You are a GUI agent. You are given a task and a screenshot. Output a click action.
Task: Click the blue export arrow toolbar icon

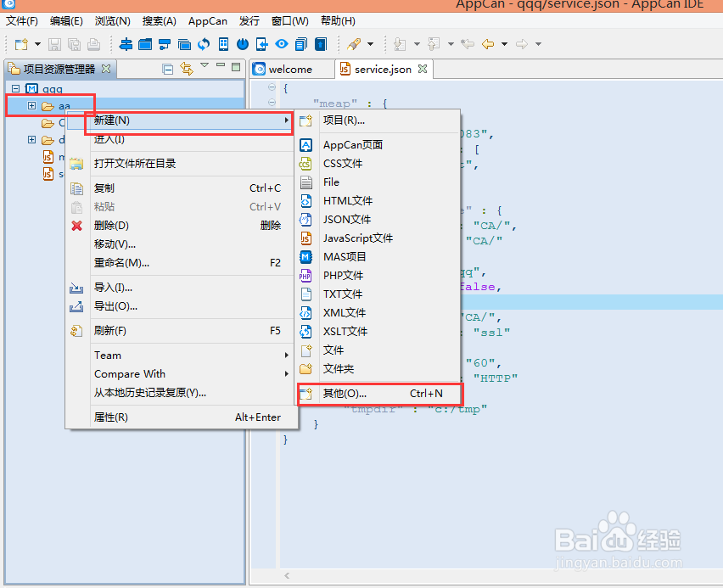[x=319, y=44]
